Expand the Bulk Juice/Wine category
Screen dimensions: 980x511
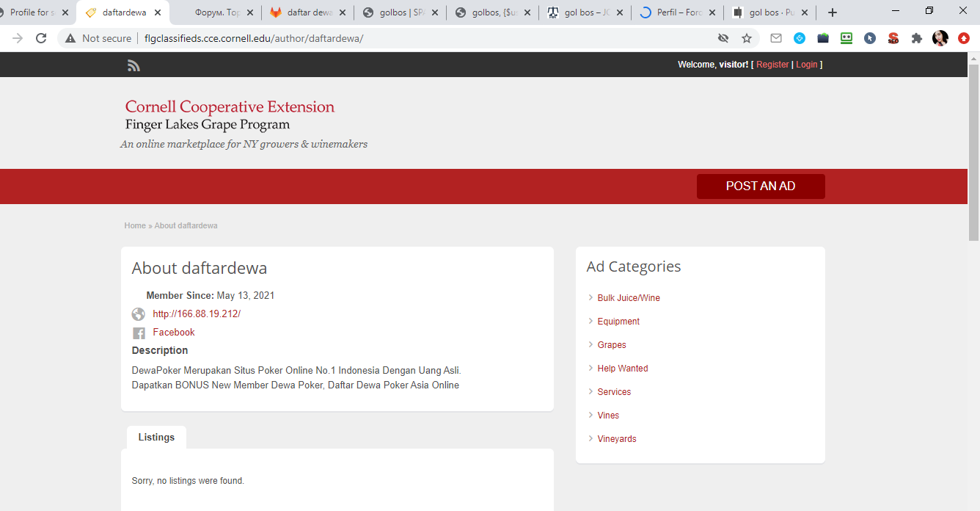pos(628,298)
